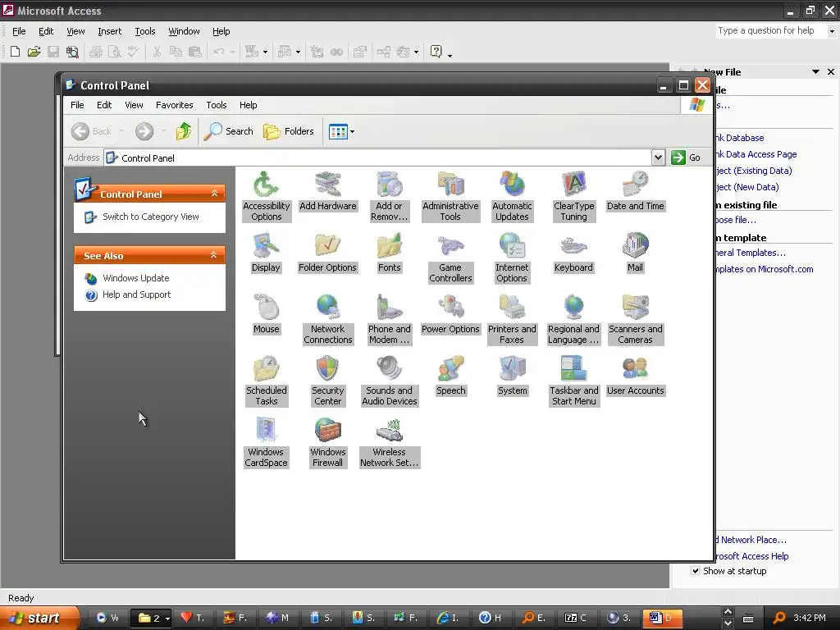Image resolution: width=840 pixels, height=630 pixels.
Task: Open Automatic Updates icon
Action: (512, 196)
